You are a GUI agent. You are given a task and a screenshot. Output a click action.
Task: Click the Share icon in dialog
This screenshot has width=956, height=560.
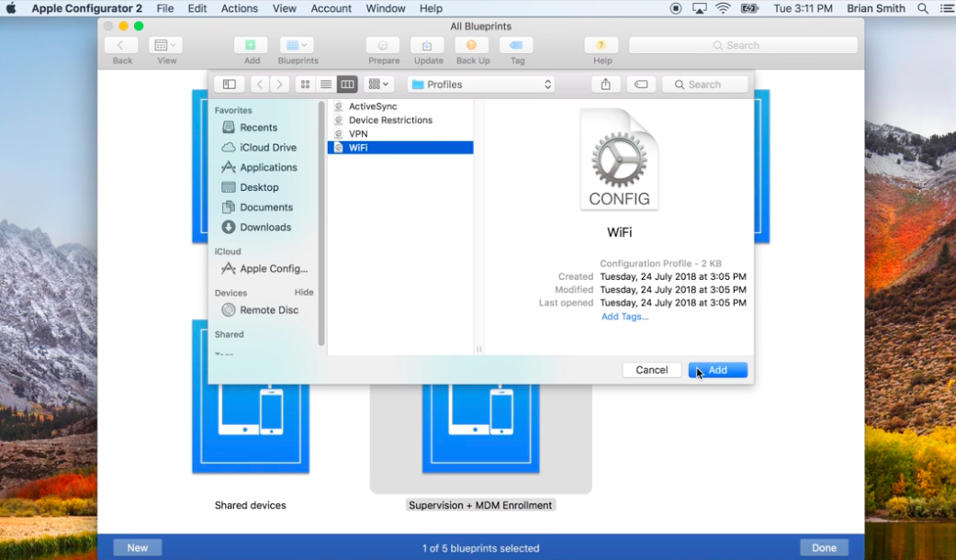point(605,84)
